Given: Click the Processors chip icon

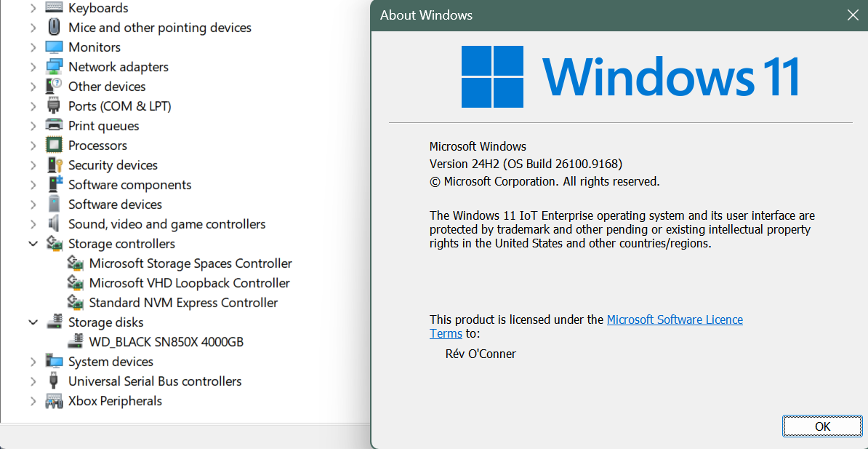Looking at the screenshot, I should point(54,146).
